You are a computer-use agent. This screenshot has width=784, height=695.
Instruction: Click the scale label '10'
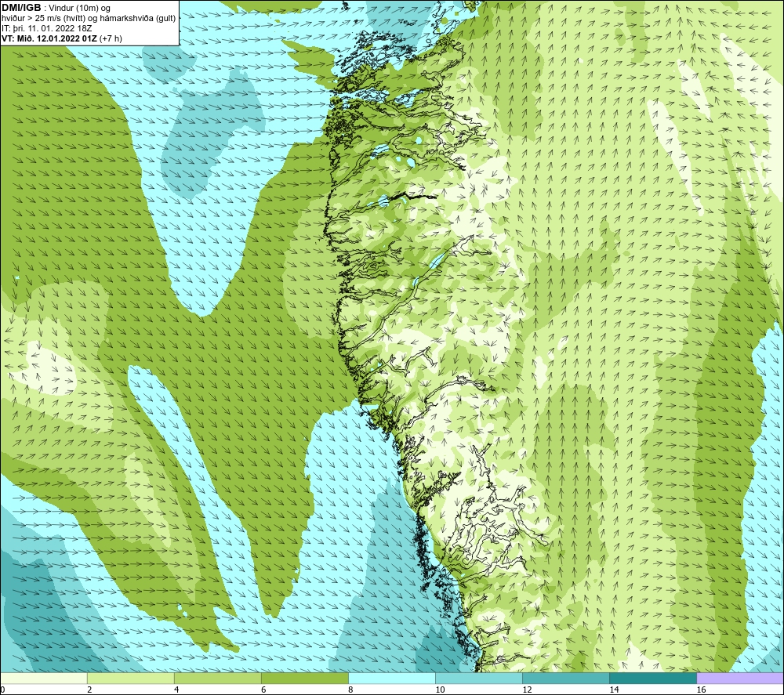click(440, 690)
